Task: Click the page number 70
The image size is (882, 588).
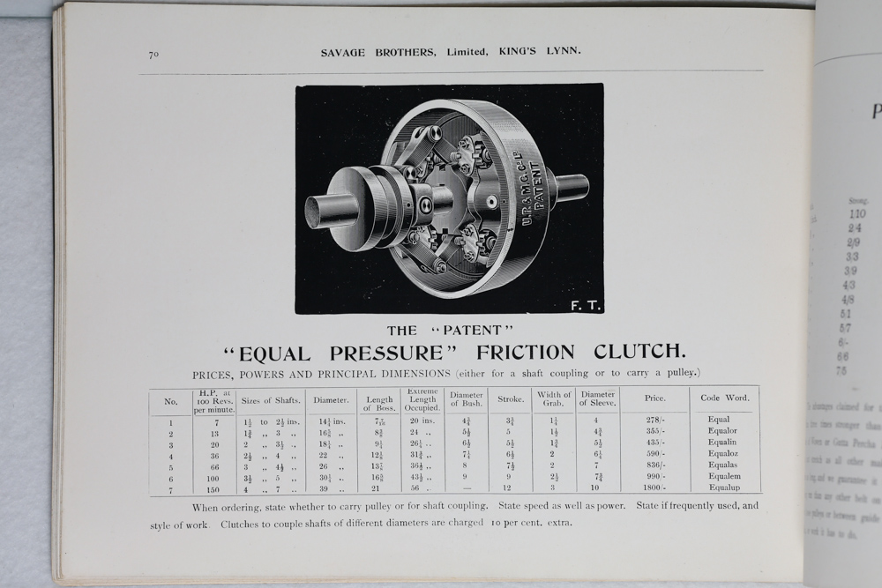Action: pos(153,55)
